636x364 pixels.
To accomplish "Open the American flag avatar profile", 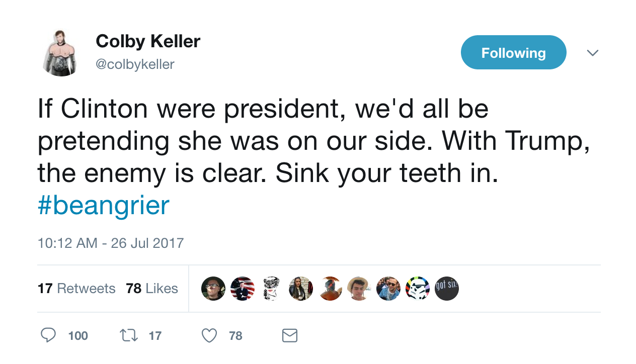I will [x=243, y=289].
